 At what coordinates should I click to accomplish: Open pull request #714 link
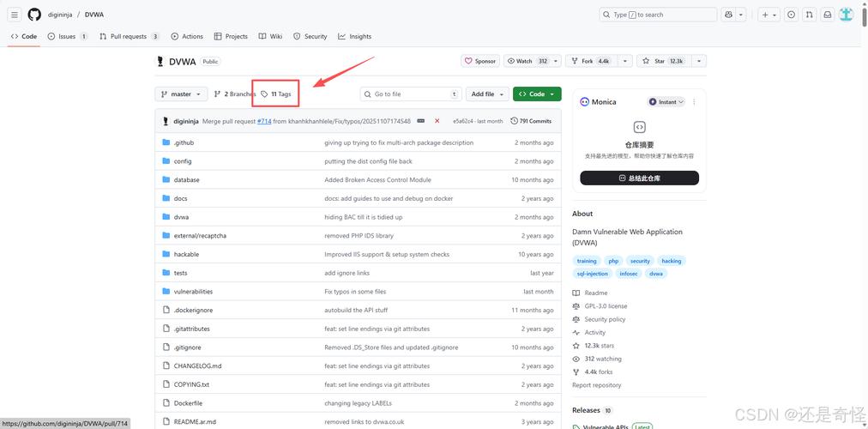click(x=264, y=121)
